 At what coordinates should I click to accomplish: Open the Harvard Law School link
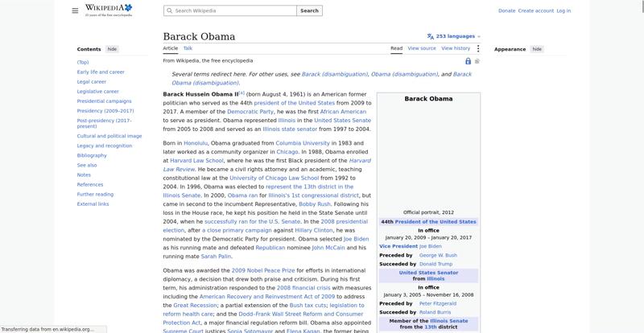pos(196,161)
